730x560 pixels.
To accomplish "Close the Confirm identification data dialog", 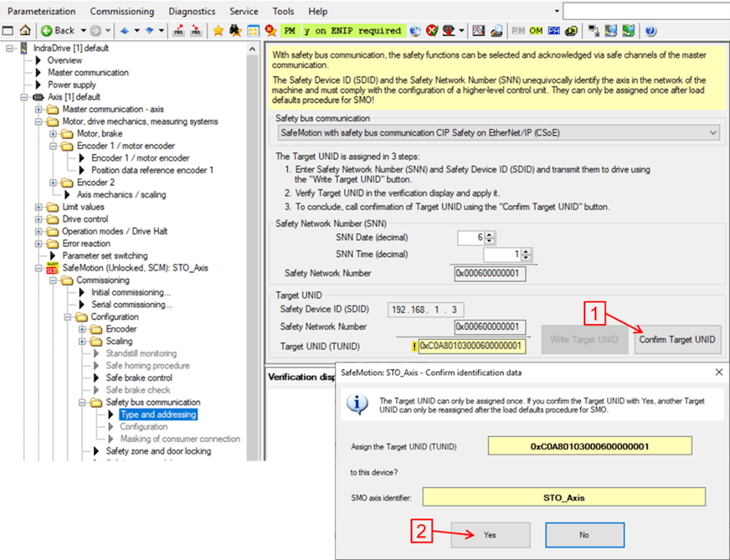I will coord(719,372).
